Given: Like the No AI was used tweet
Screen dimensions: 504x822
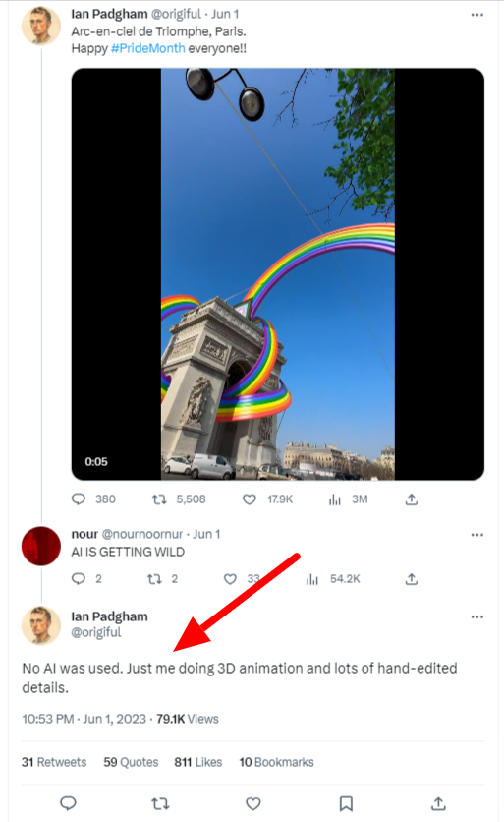Looking at the screenshot, I should tap(253, 803).
